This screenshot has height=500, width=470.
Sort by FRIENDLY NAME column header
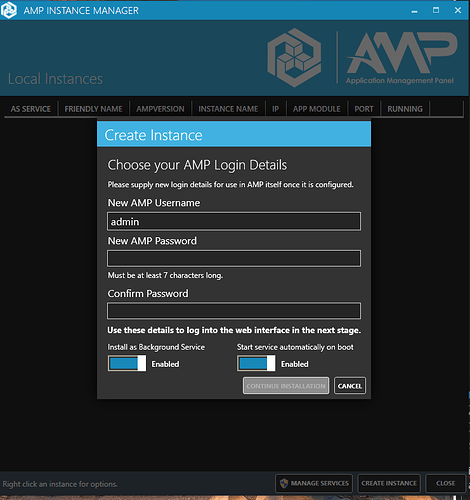pos(93,109)
